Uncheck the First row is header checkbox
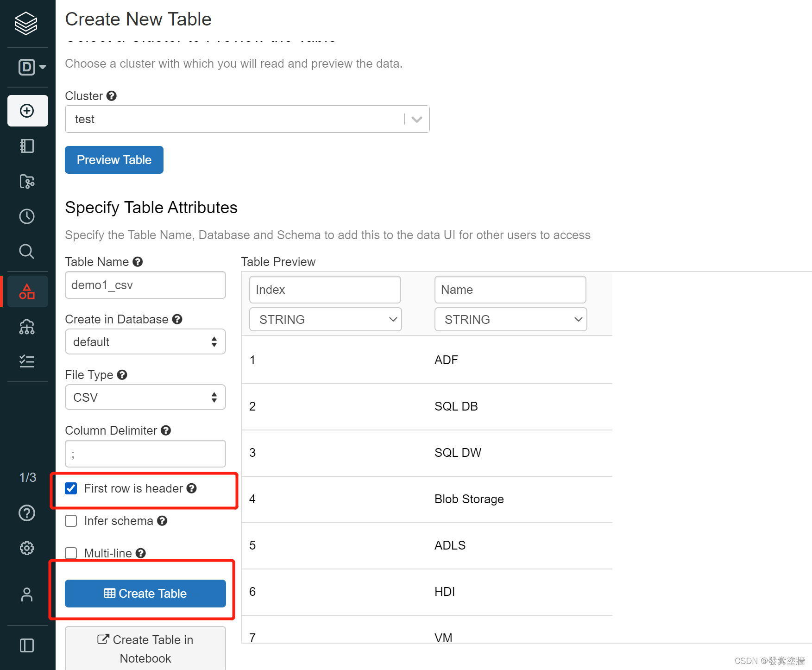The image size is (812, 670). click(x=71, y=488)
